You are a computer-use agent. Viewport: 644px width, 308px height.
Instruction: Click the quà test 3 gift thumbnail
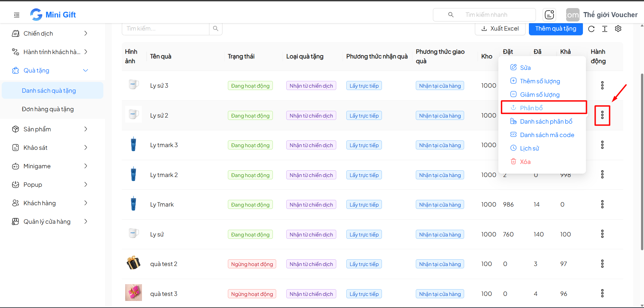(x=134, y=293)
